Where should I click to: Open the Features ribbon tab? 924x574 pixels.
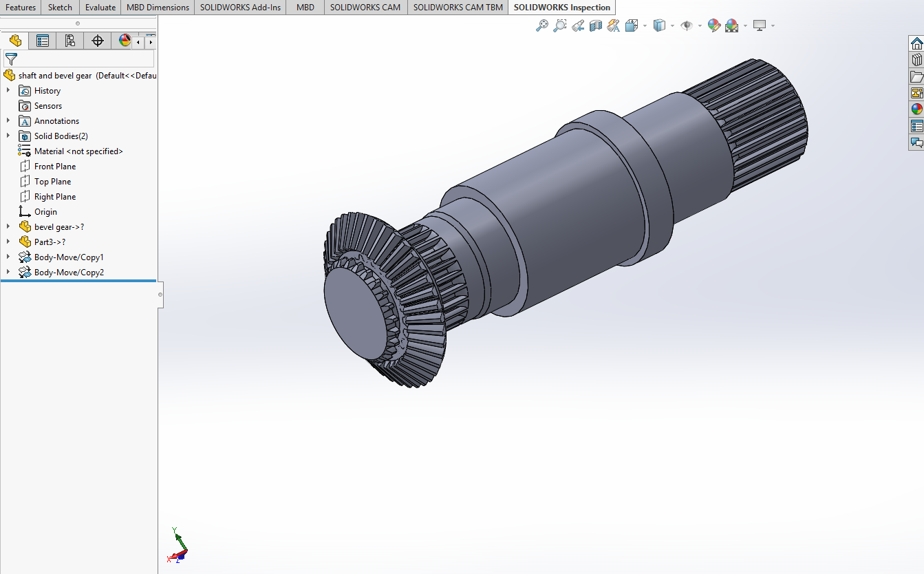click(21, 8)
